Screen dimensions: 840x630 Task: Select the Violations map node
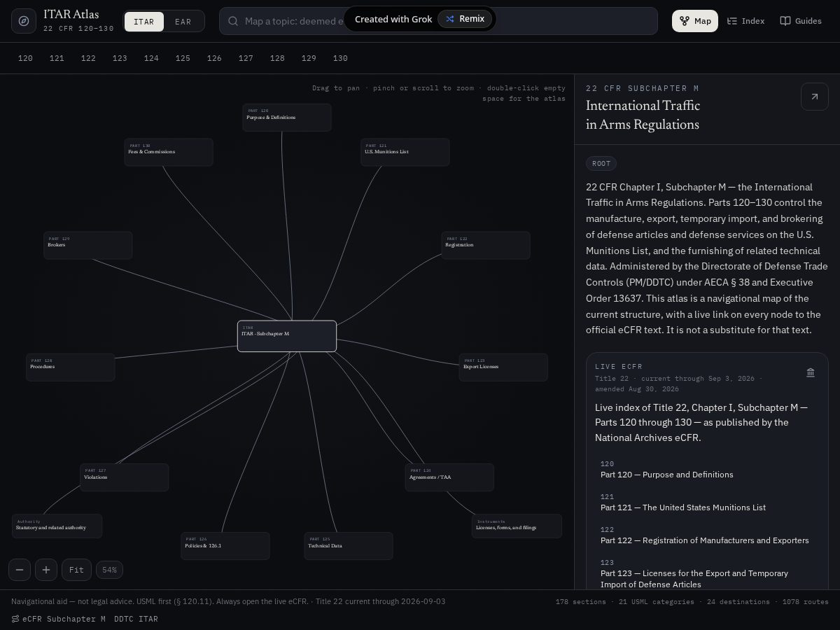[125, 477]
